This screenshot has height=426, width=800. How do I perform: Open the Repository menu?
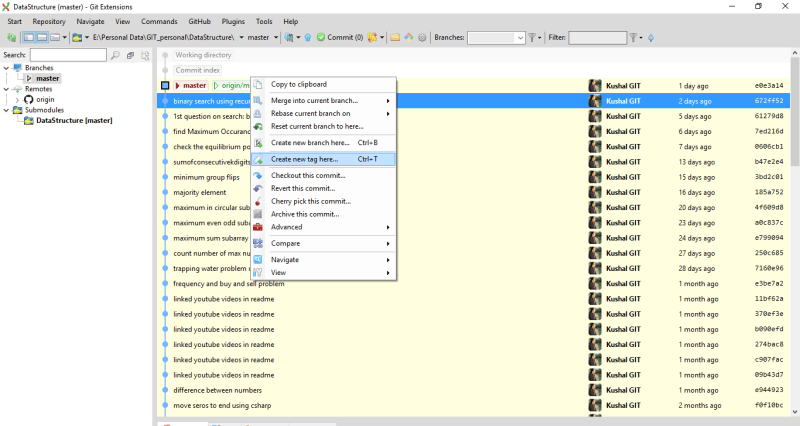coord(49,21)
